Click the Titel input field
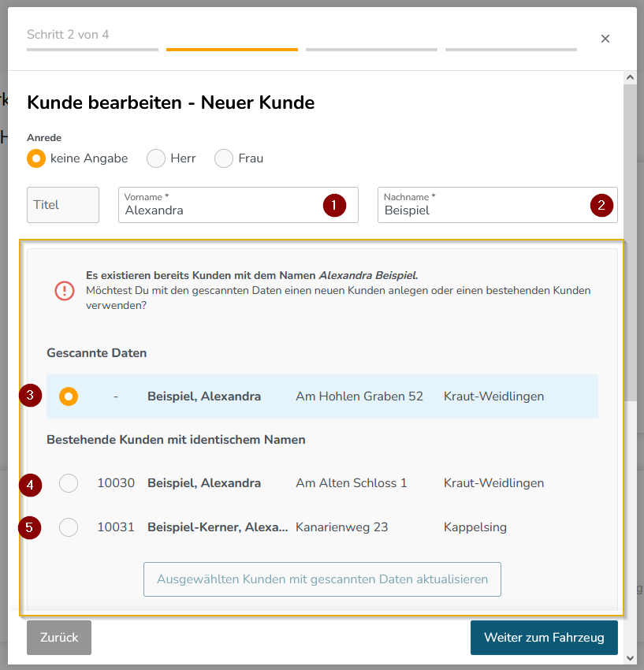The image size is (644, 670). coord(63,205)
